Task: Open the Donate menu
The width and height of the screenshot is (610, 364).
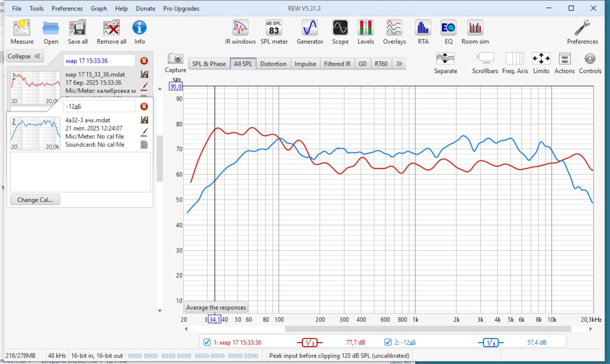Action: [145, 8]
